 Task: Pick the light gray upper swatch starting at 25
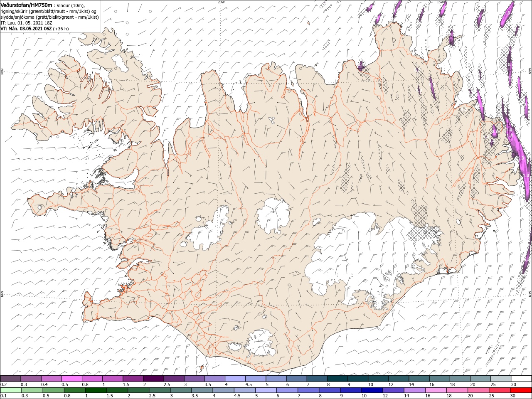(x=501, y=379)
